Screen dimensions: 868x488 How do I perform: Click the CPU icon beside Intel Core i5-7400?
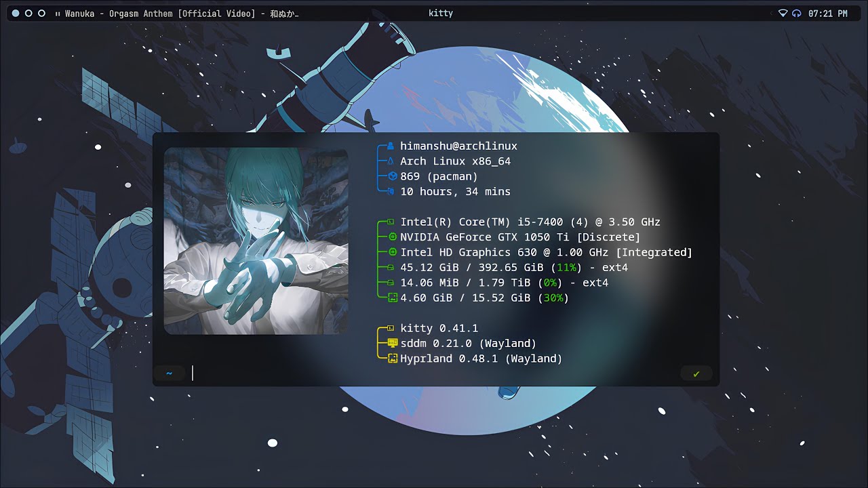point(391,222)
